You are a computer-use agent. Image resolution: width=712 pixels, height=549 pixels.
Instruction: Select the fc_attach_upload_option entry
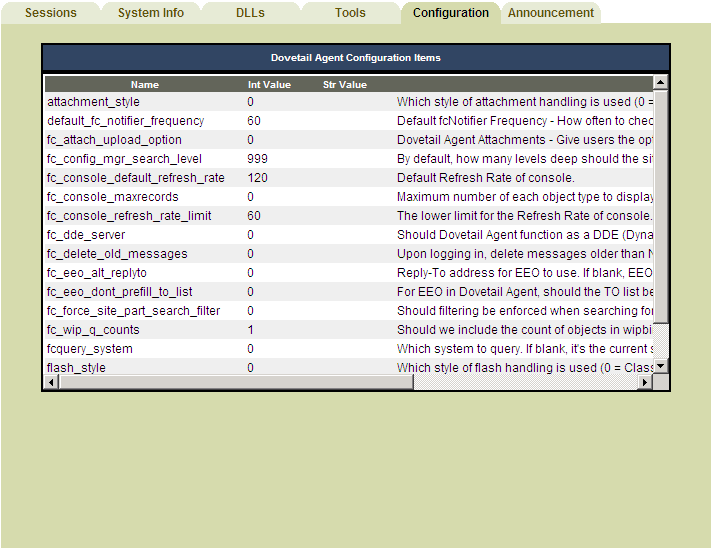[x=114, y=140]
